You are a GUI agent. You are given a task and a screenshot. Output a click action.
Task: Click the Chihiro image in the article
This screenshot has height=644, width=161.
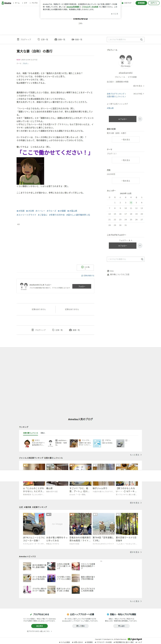(x=30, y=171)
